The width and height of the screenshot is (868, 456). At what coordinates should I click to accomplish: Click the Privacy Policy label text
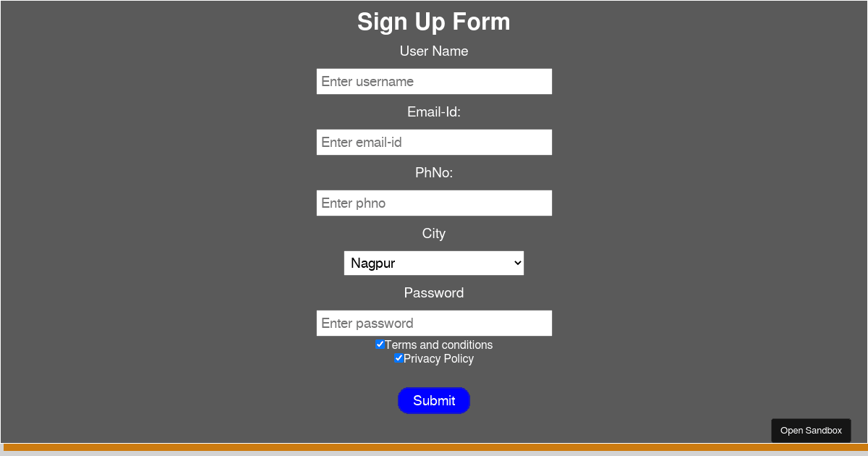click(x=438, y=359)
